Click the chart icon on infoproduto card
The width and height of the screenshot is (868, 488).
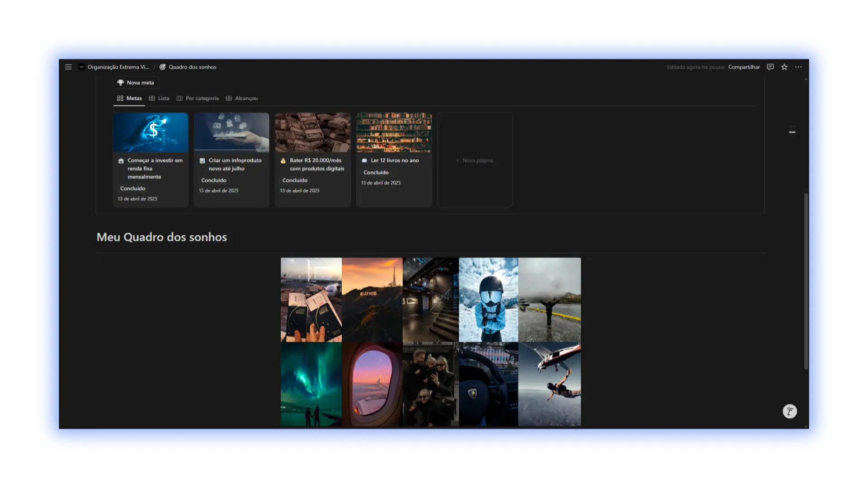(x=202, y=161)
